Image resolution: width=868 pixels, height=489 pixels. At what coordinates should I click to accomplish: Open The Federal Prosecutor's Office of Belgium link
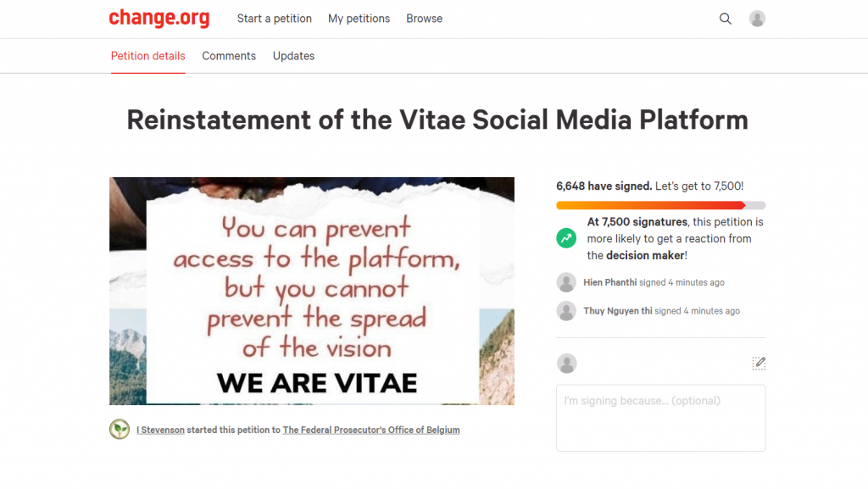371,431
